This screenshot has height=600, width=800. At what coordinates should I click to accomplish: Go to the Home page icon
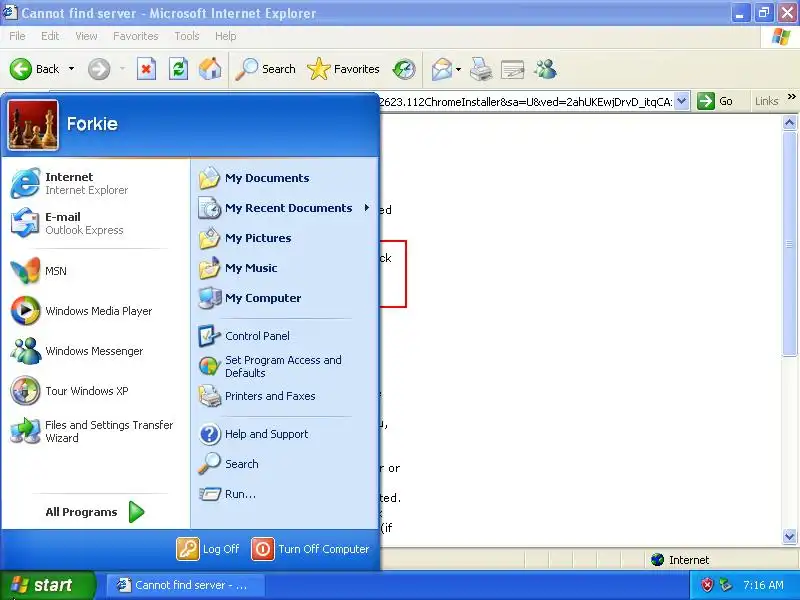[210, 69]
